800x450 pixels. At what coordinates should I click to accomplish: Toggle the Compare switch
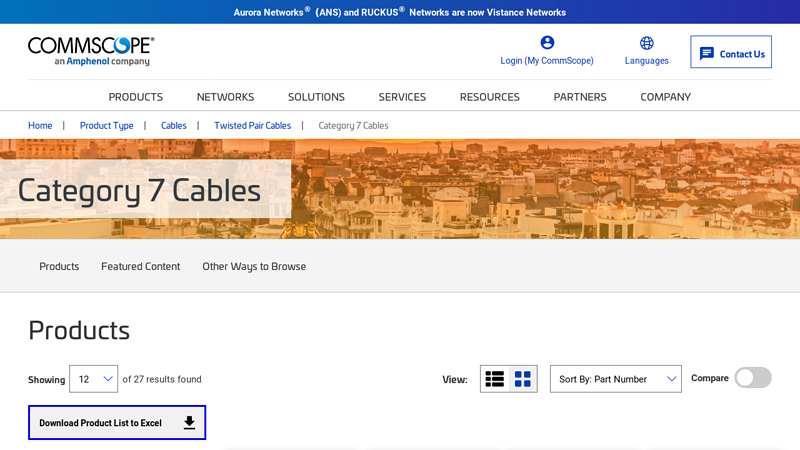[753, 378]
